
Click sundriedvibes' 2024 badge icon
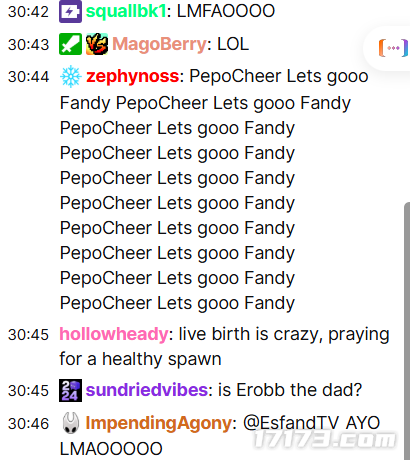pos(70,390)
